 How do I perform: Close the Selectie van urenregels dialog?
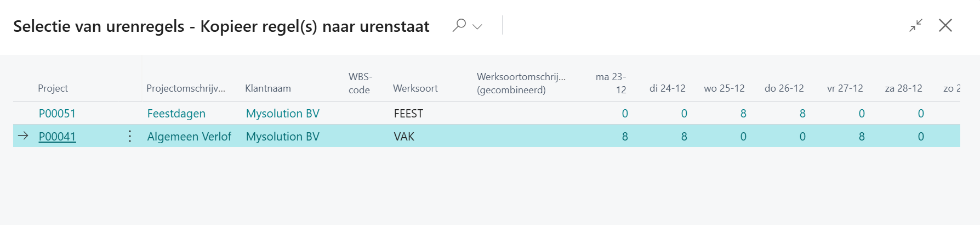click(x=945, y=25)
